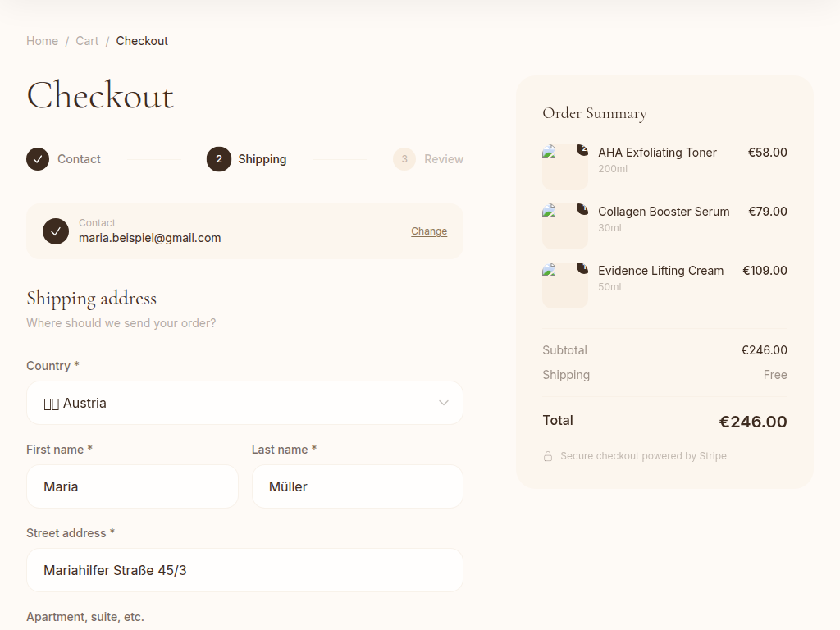Click the checkmark icon beside the contact email

[x=56, y=231]
